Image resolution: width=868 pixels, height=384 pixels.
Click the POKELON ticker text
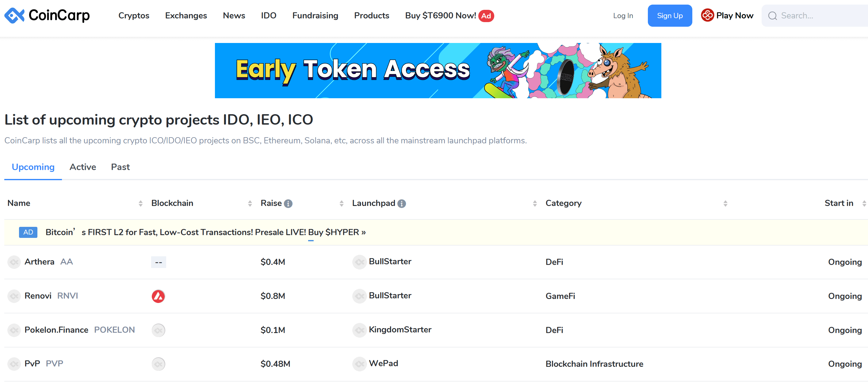click(x=114, y=330)
